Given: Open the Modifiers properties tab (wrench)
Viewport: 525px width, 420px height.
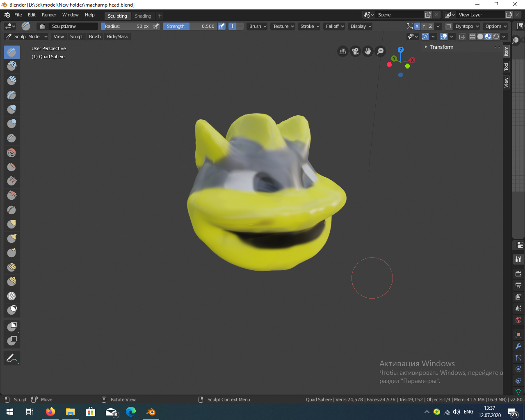Looking at the screenshot, I should (x=518, y=346).
